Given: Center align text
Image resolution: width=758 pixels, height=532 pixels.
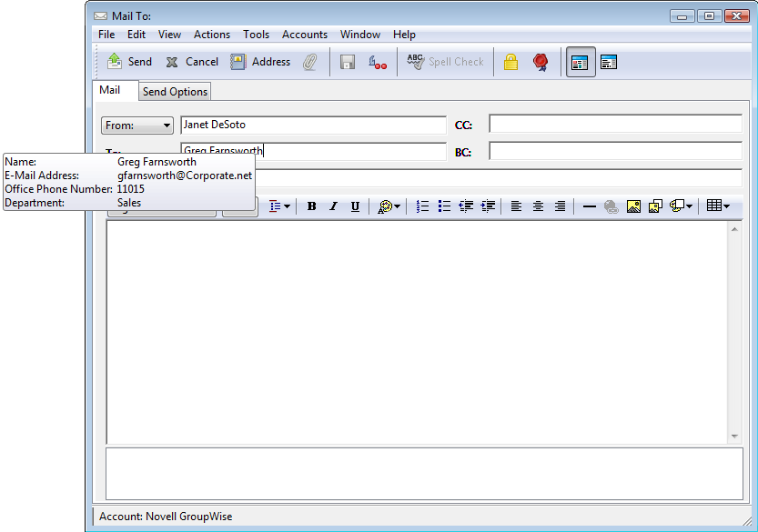Looking at the screenshot, I should click(x=538, y=206).
